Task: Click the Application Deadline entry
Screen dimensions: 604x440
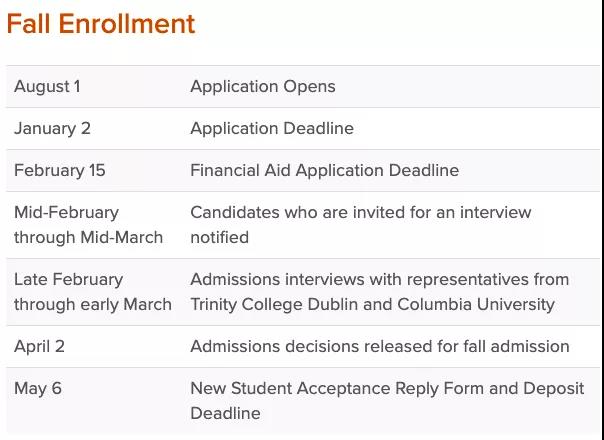Action: [x=271, y=128]
